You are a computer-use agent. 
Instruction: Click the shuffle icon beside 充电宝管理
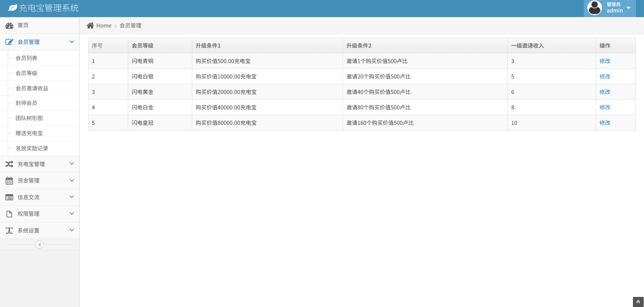tap(9, 164)
